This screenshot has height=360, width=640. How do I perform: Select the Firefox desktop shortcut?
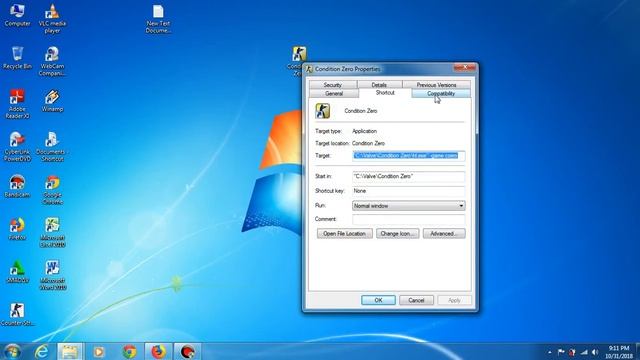pos(17,229)
